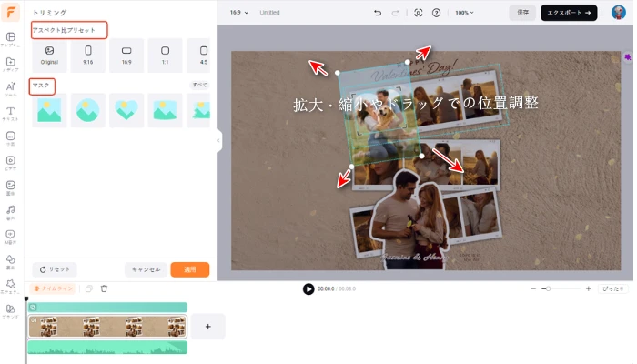The width and height of the screenshot is (637, 364).
Task: Select the Text tool in the sidebar
Action: pyautogui.click(x=11, y=113)
